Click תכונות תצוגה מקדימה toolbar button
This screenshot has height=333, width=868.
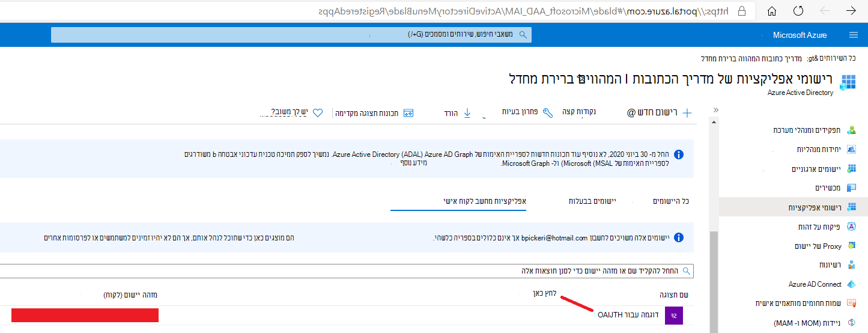375,112
